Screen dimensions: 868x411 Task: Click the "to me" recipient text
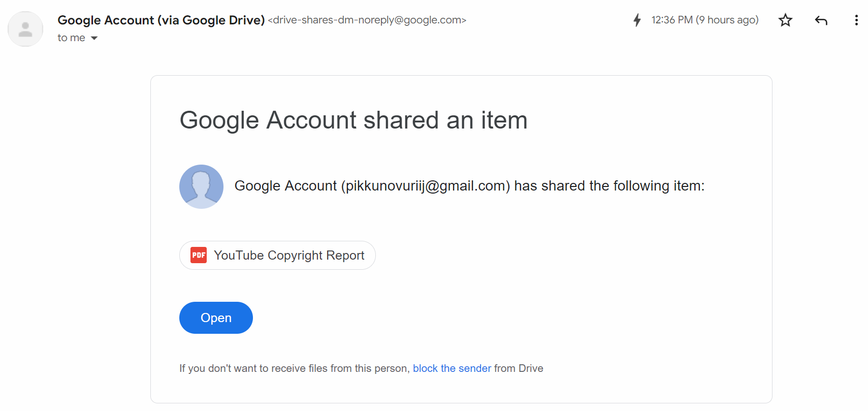tap(71, 38)
